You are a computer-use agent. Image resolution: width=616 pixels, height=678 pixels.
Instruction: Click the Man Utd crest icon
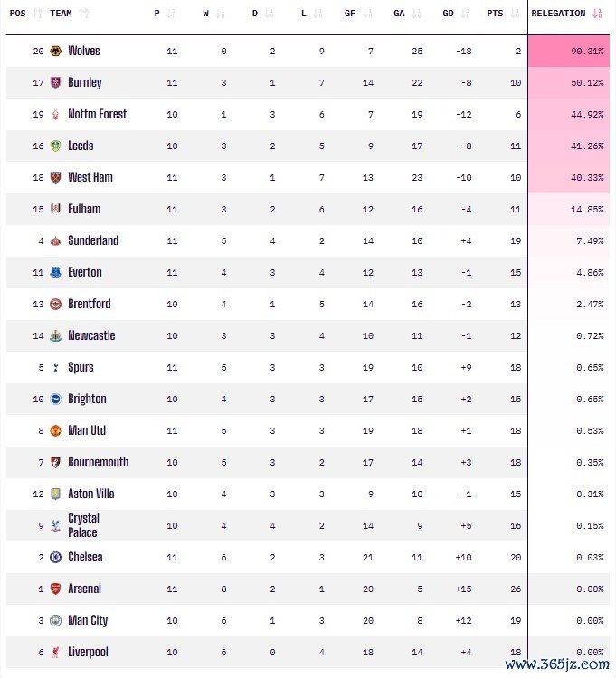click(x=56, y=431)
